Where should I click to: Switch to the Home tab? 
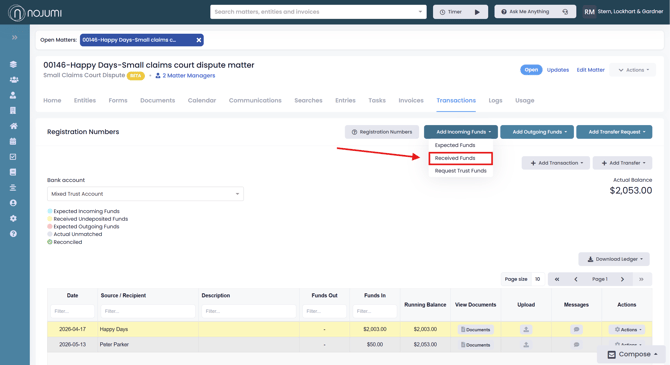(x=52, y=100)
